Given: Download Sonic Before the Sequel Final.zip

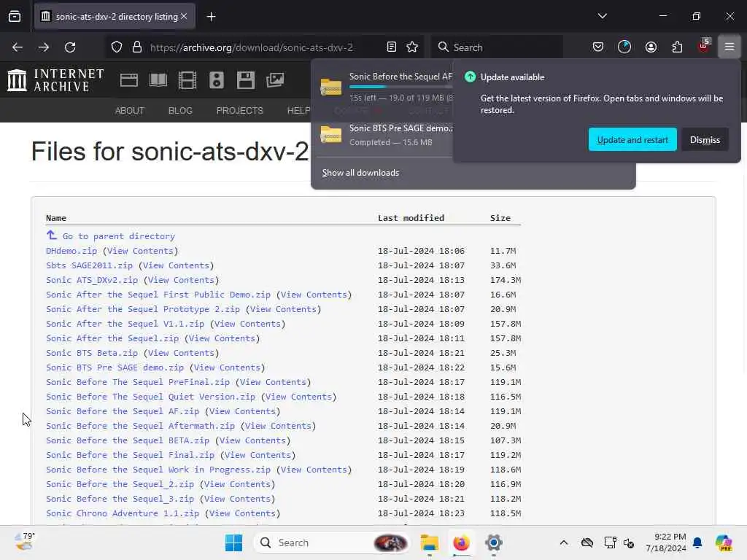Looking at the screenshot, I should click(x=130, y=455).
